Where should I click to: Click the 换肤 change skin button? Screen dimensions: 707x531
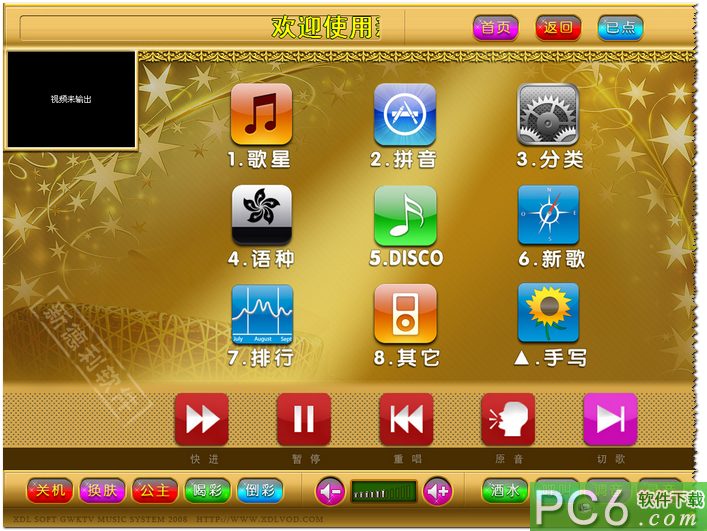pos(102,490)
